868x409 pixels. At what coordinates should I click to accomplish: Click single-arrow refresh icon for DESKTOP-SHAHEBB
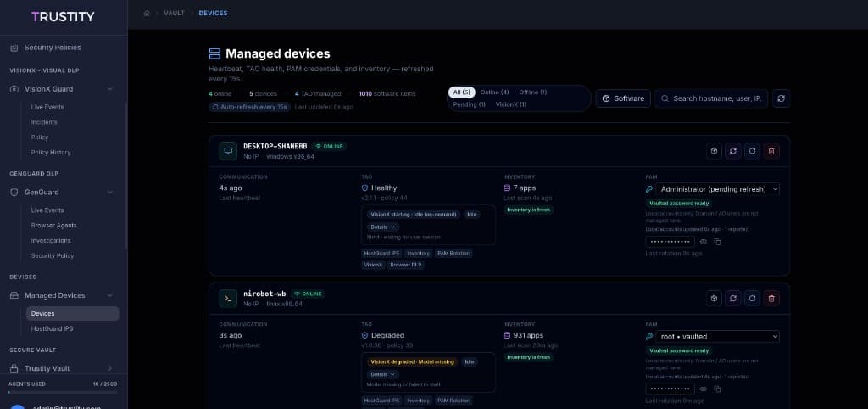point(753,151)
